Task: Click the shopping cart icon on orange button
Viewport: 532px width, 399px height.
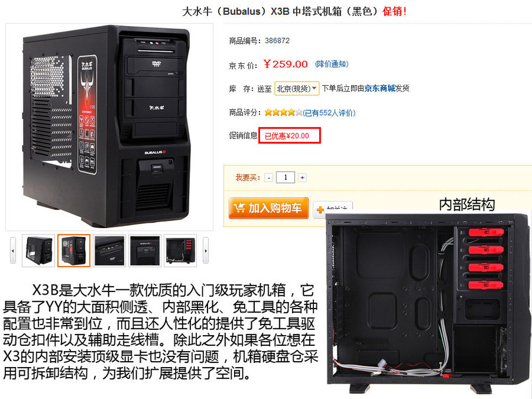Action: pos(239,207)
